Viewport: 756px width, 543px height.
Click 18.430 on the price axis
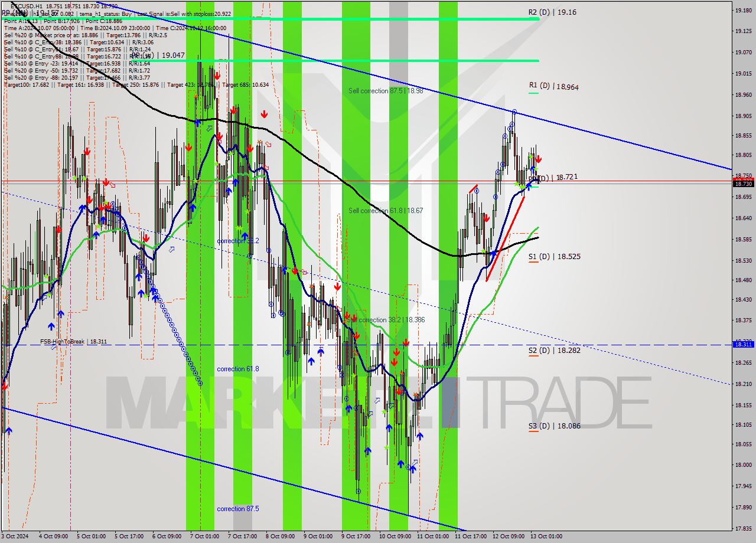(743, 300)
